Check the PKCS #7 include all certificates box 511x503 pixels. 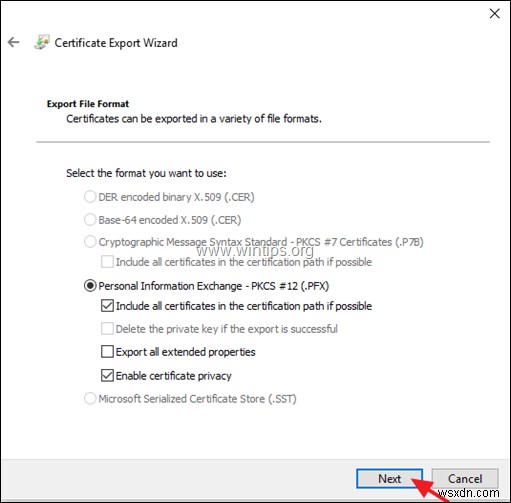[x=107, y=262]
